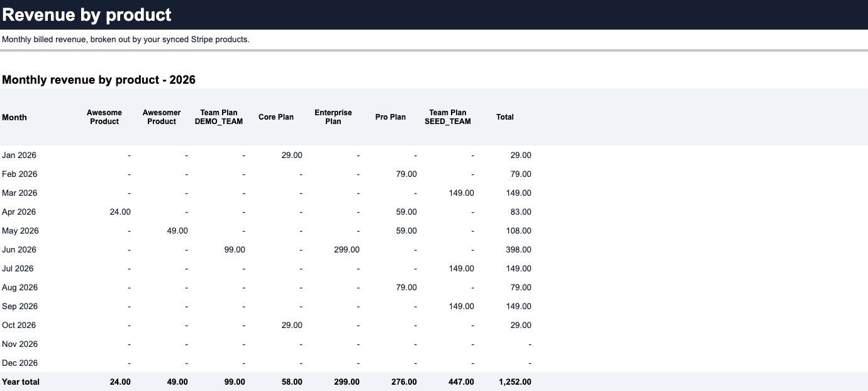Viewport: 868px width, 391px height.
Task: Click the Pro Plan column header
Action: point(391,117)
